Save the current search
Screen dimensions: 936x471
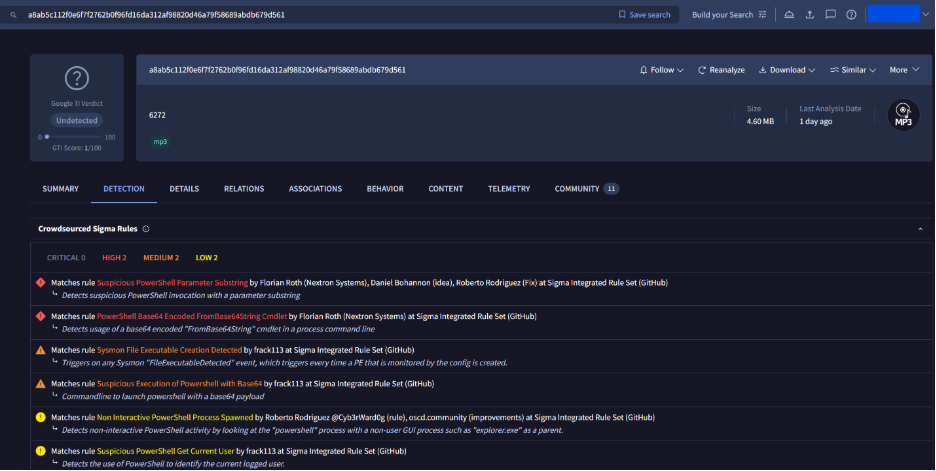pyautogui.click(x=645, y=15)
